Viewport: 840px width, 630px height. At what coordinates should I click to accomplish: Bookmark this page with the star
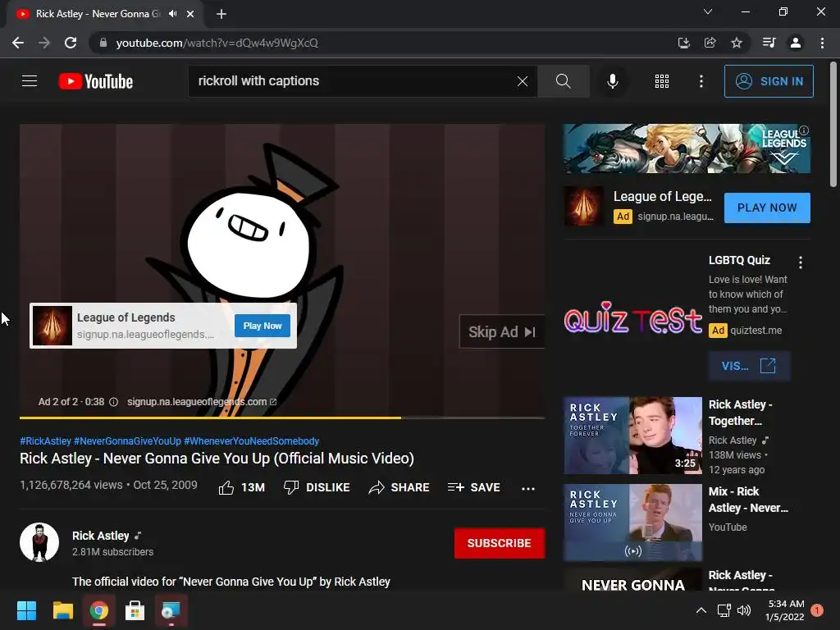[x=737, y=43]
